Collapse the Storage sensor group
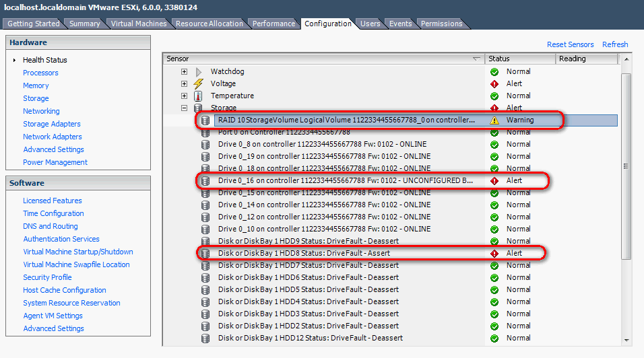Screen dimensions: 644x358 pyautogui.click(x=184, y=108)
